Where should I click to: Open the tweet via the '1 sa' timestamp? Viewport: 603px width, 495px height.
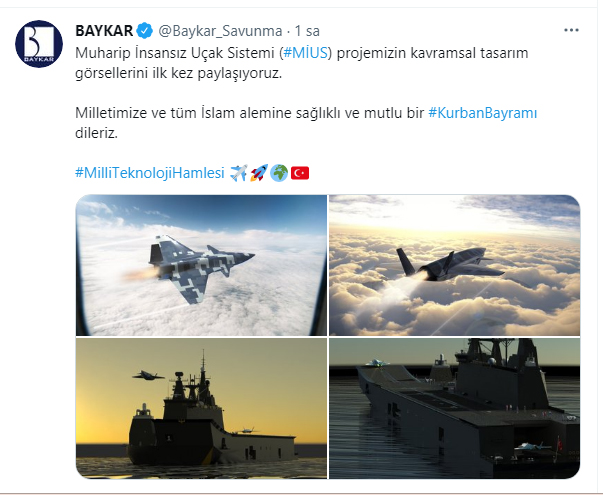point(307,31)
